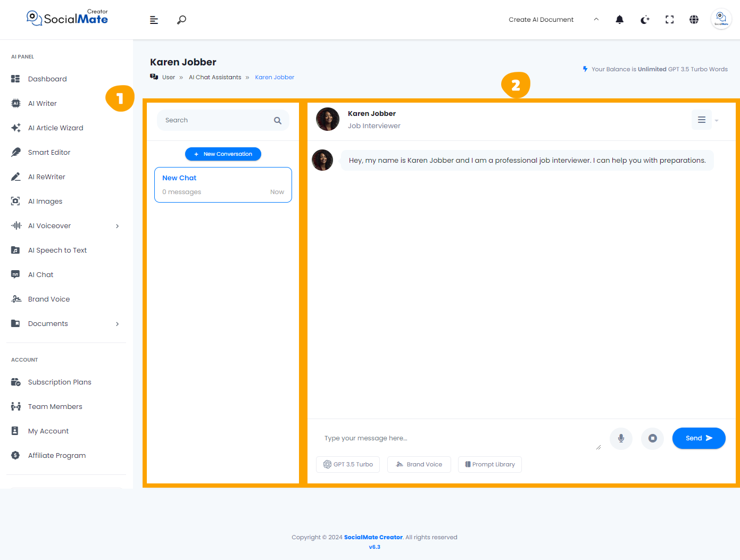
Task: Click the Brand Voice signature icon in sidebar
Action: pyautogui.click(x=16, y=299)
